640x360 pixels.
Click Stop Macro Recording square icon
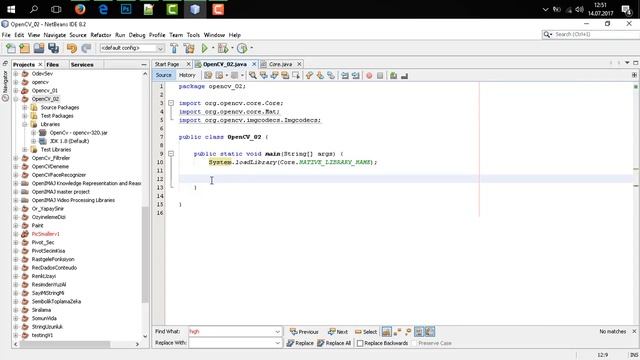(x=380, y=76)
